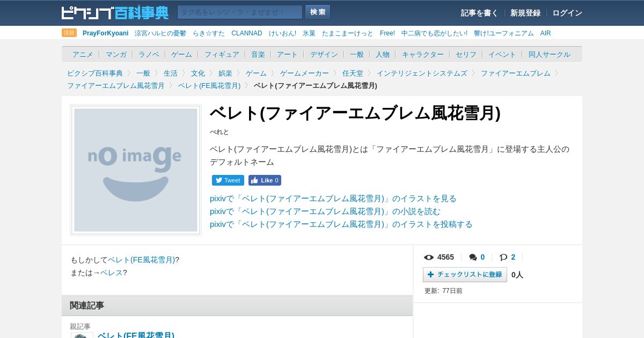Viewport: 644px width, 338px height.
Task: Open the ベレト(FE風花雪月) breadcrumb link
Action: [209, 85]
